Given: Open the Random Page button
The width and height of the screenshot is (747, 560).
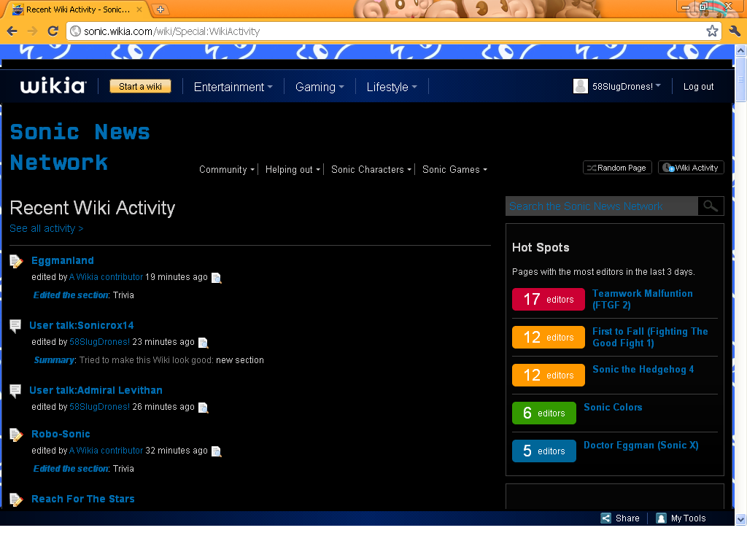Looking at the screenshot, I should [616, 168].
